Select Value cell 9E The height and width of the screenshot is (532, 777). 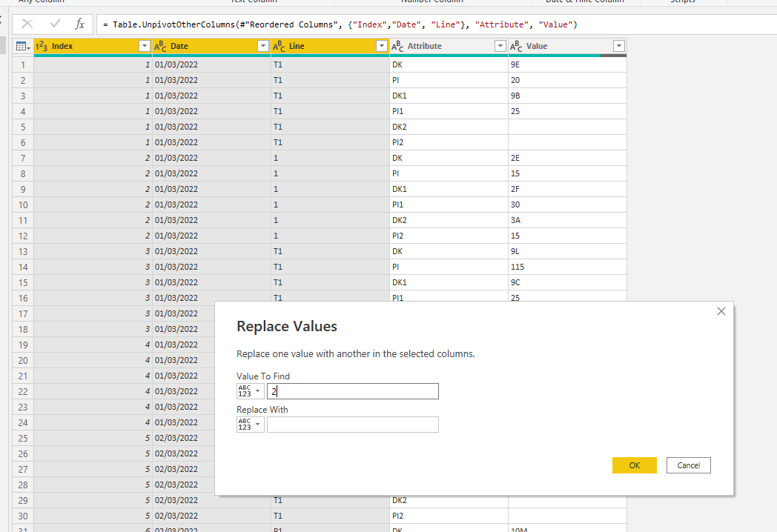(567, 64)
